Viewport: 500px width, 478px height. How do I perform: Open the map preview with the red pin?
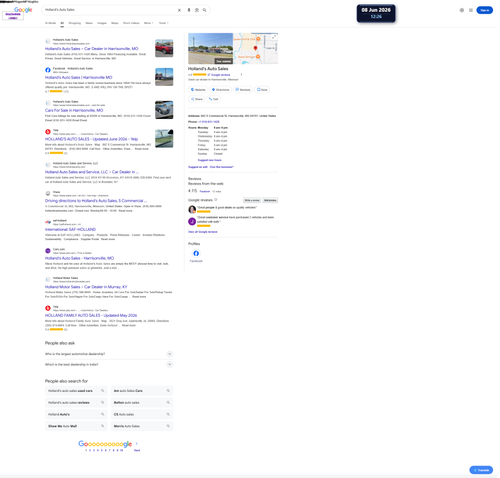[256, 48]
